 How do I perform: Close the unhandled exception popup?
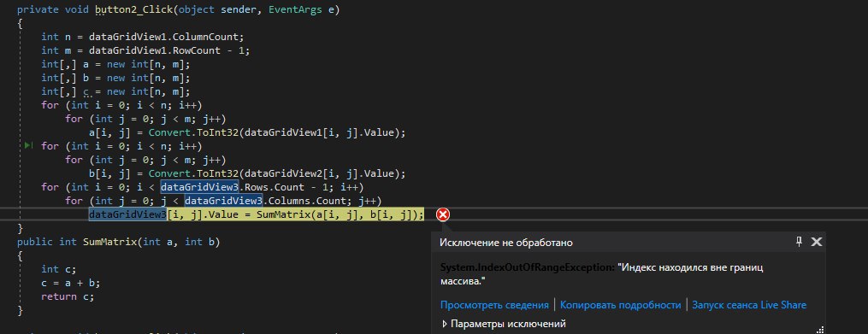(x=817, y=242)
